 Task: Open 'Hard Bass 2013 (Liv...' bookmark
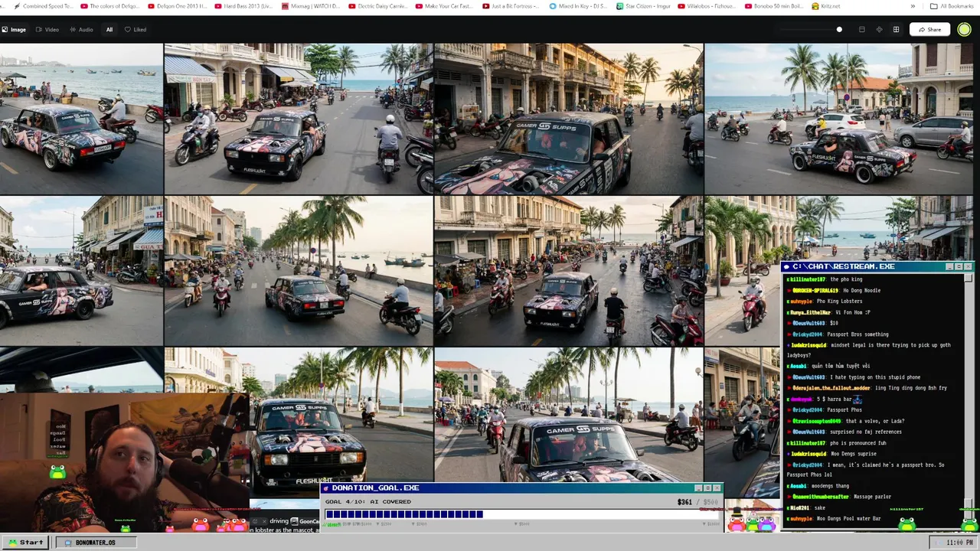[x=243, y=6]
